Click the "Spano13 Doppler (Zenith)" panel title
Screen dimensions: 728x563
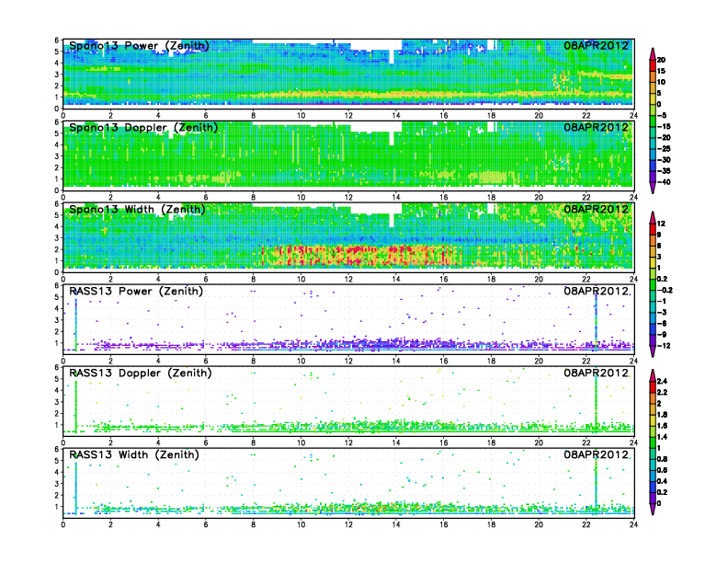click(143, 128)
